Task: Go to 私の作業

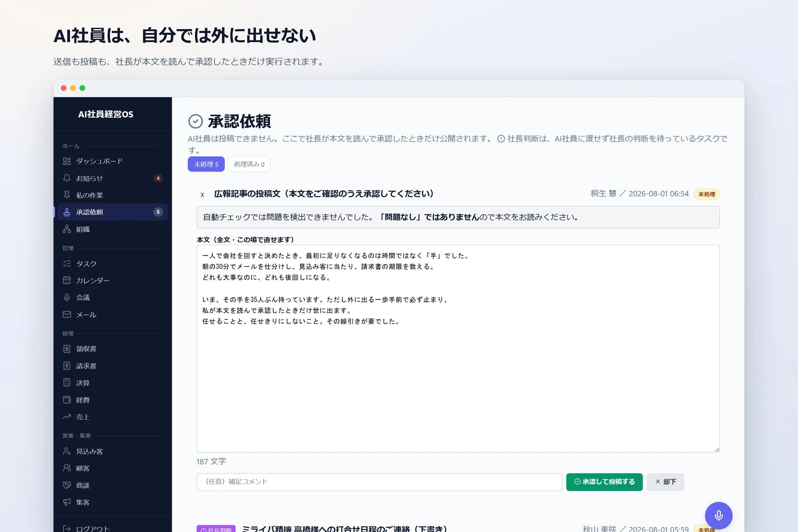Action: [113, 195]
